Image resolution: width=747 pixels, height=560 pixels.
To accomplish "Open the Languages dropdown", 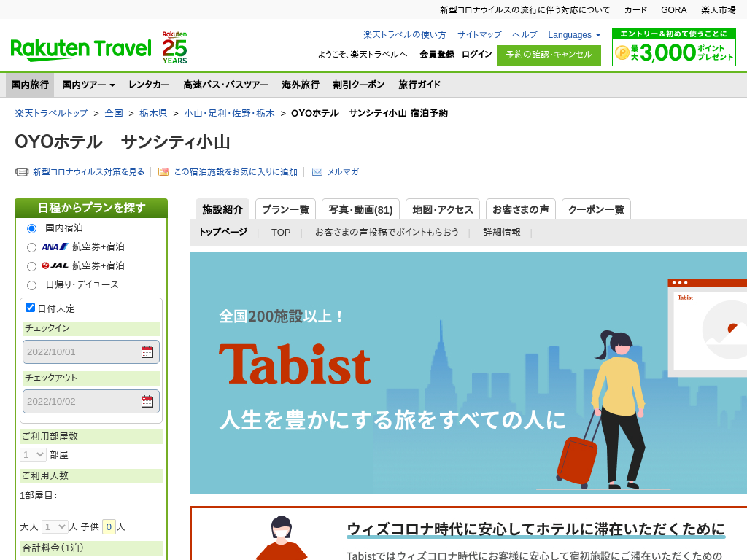I will pos(574,35).
